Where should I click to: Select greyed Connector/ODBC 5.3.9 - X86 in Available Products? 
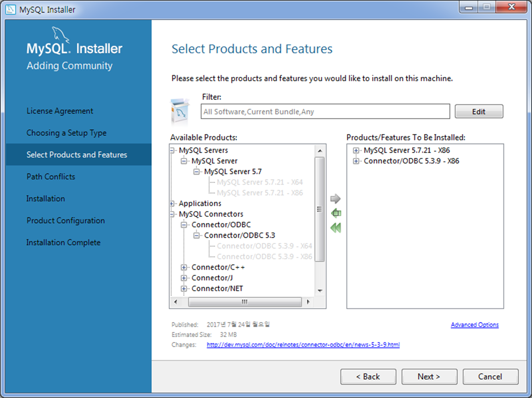pos(264,256)
